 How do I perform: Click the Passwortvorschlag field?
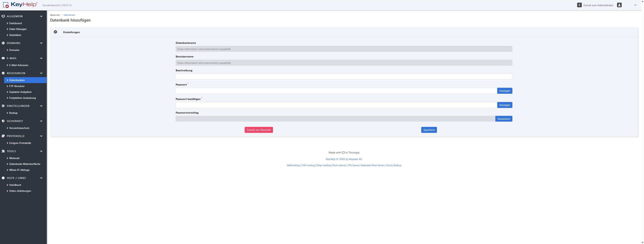[335, 119]
